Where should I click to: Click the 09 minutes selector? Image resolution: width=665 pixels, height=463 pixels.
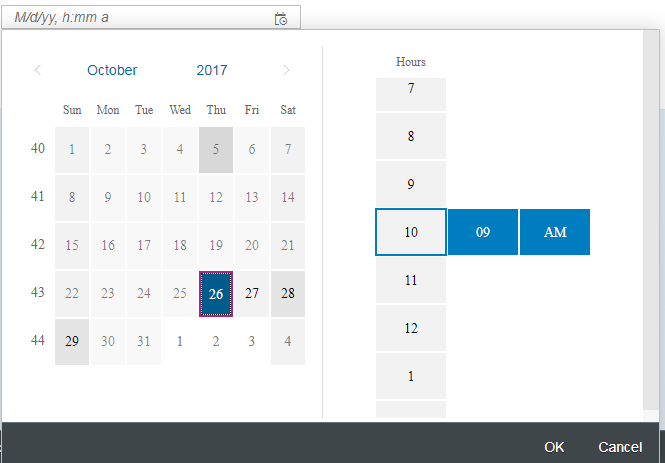pyautogui.click(x=483, y=232)
